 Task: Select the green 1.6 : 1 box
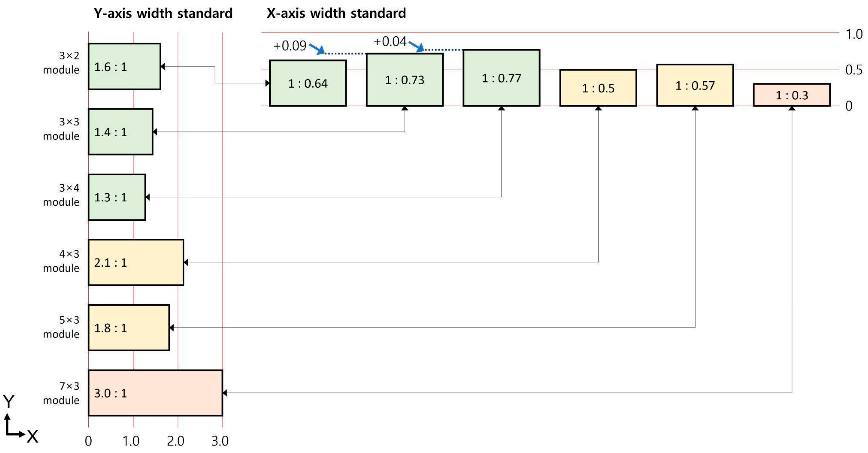coord(124,67)
